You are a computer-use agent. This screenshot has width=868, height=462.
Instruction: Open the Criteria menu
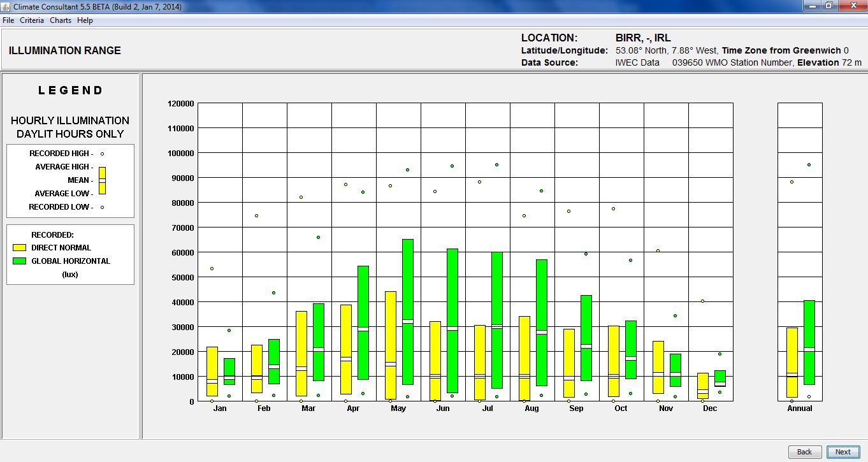click(x=32, y=20)
